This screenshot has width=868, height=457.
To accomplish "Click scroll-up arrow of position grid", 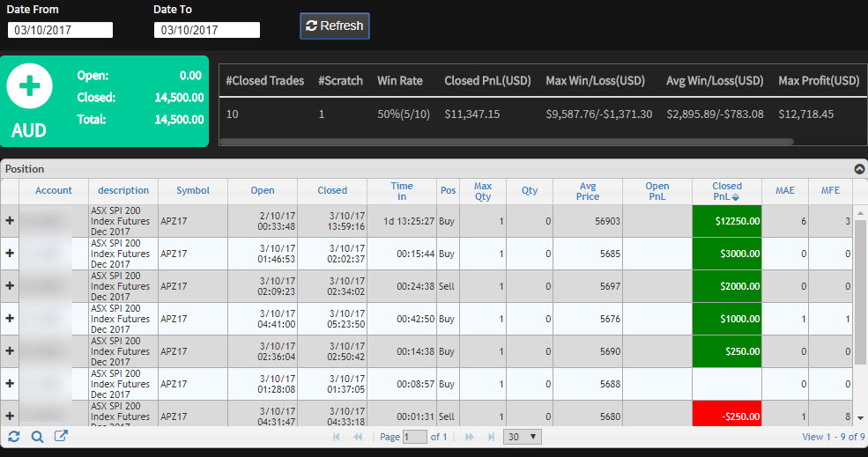I will 860,213.
